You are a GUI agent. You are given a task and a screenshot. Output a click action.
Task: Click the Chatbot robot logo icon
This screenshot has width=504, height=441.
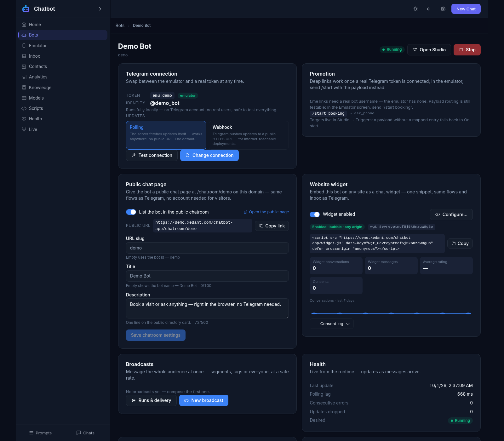click(26, 9)
